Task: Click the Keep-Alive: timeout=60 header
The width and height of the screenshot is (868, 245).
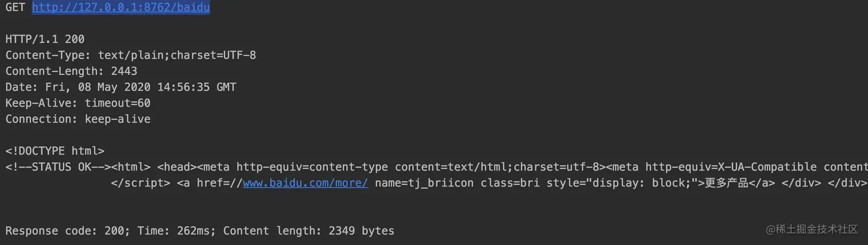Action: 78,104
